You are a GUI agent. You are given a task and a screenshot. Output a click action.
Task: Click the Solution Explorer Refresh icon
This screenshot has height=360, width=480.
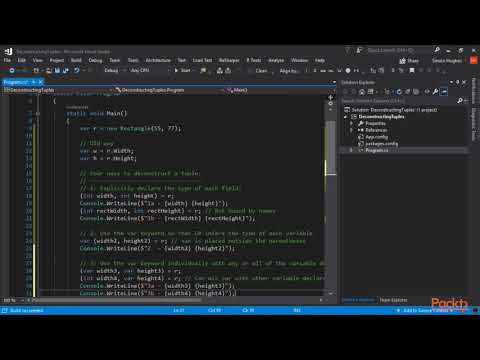click(x=399, y=92)
